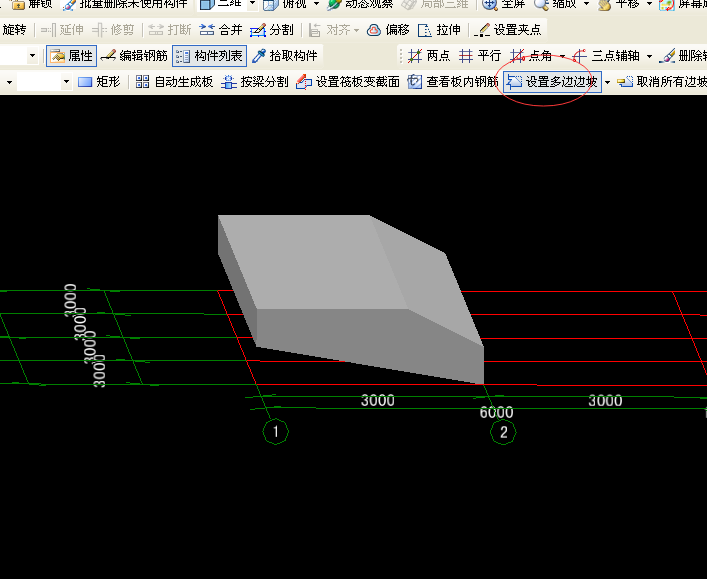707x579 pixels.
Task: Select 平行 parallel auxiliary axis
Action: (x=480, y=56)
